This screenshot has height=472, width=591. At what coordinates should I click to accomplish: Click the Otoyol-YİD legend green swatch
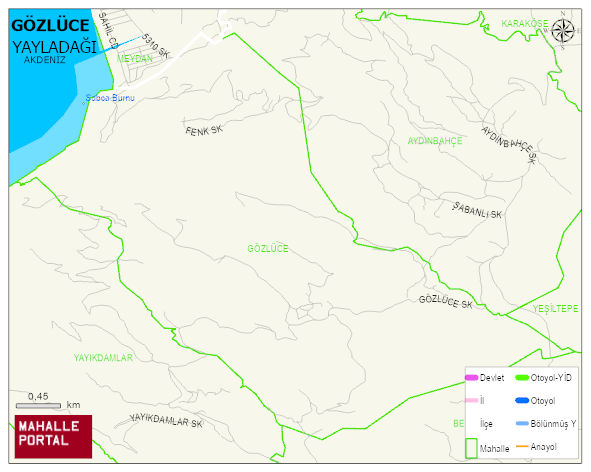tap(522, 377)
